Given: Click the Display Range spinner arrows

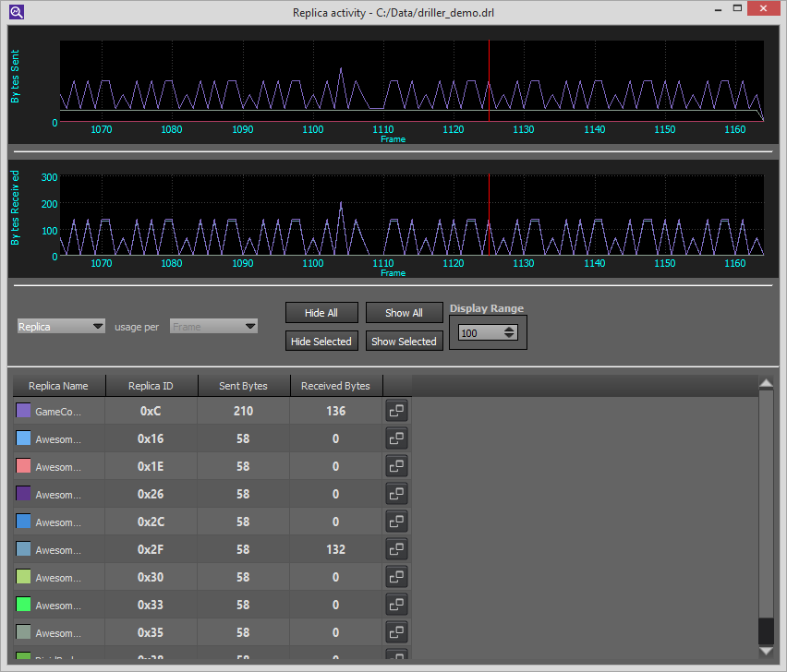Looking at the screenshot, I should (x=510, y=333).
